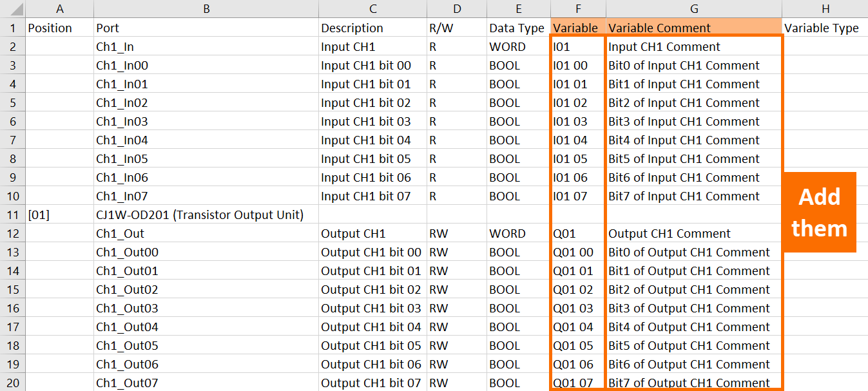Select column G header for Variable Comment
Image resolution: width=868 pixels, height=391 pixels.
click(693, 8)
